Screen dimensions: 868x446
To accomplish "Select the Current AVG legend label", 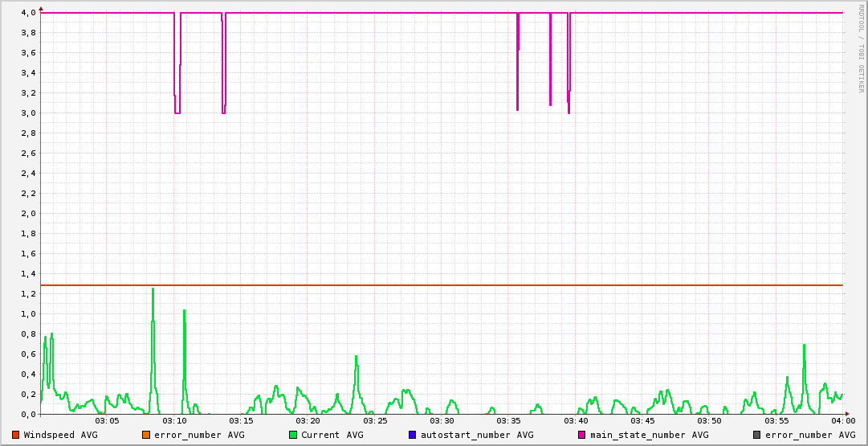I will click(332, 435).
